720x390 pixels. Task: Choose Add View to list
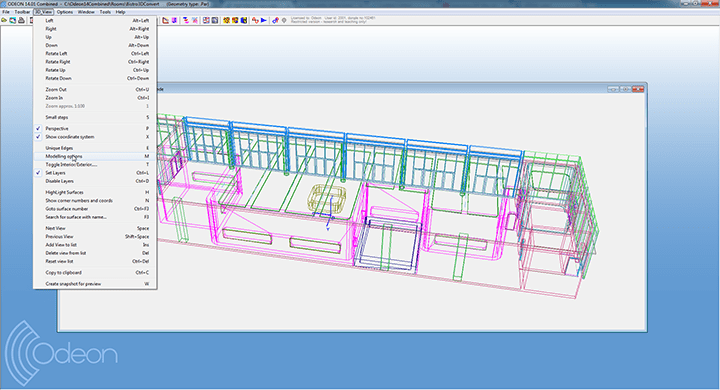click(95, 245)
